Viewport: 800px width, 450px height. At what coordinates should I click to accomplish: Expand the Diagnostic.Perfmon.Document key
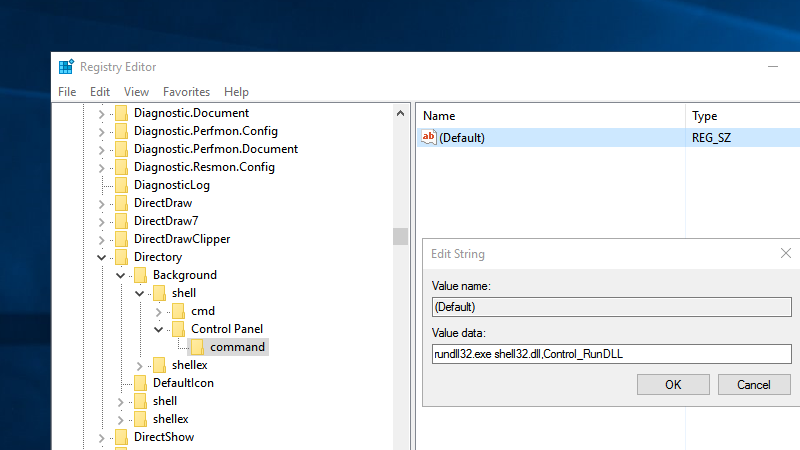102,150
